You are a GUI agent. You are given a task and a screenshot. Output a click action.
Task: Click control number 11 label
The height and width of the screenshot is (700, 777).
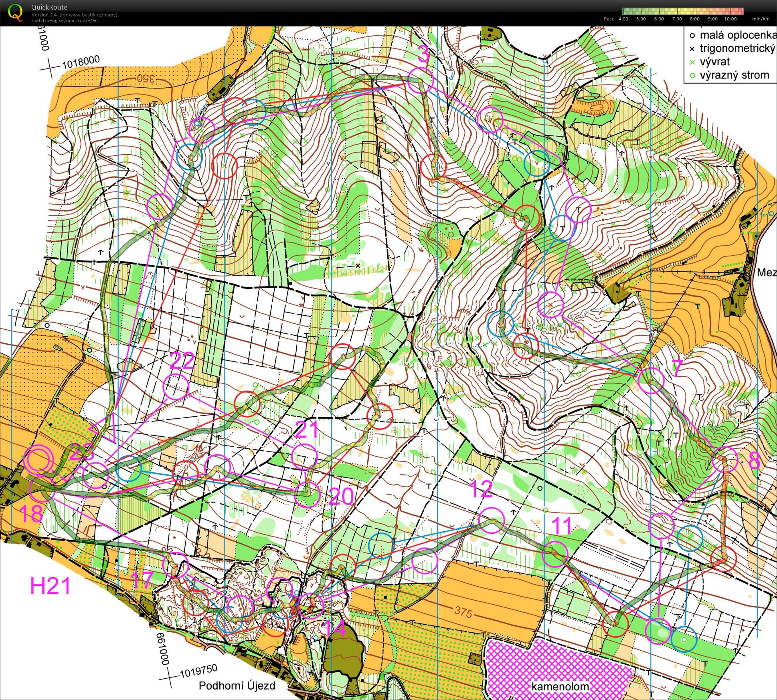click(x=561, y=525)
